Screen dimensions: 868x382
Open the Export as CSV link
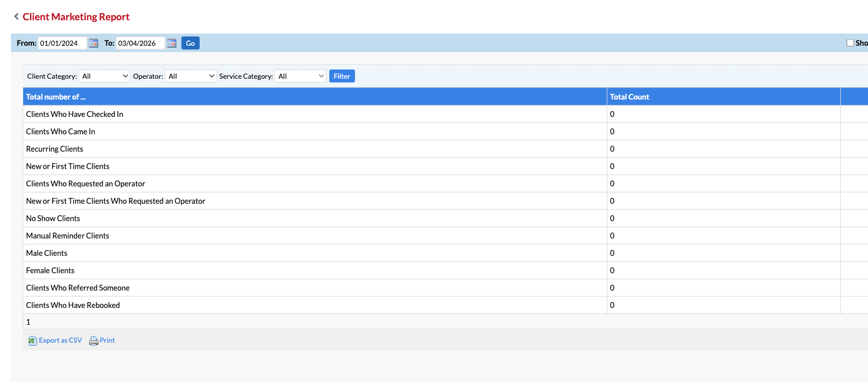pyautogui.click(x=60, y=340)
